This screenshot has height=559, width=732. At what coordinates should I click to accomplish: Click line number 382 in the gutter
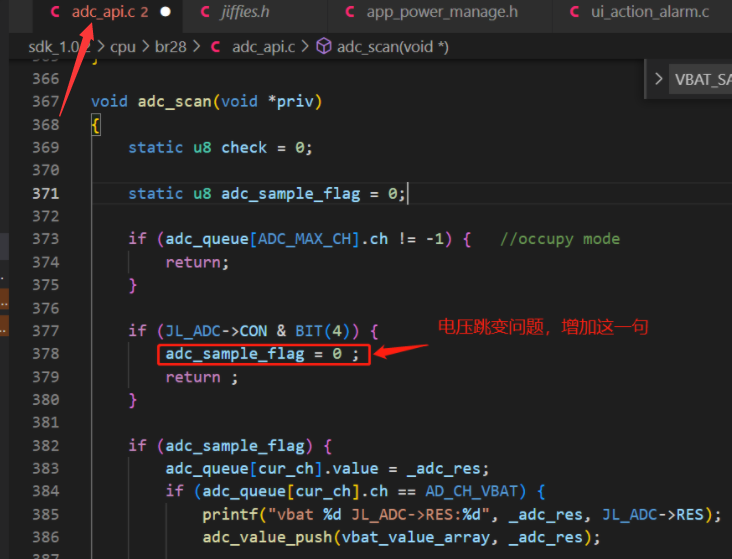[x=46, y=446]
